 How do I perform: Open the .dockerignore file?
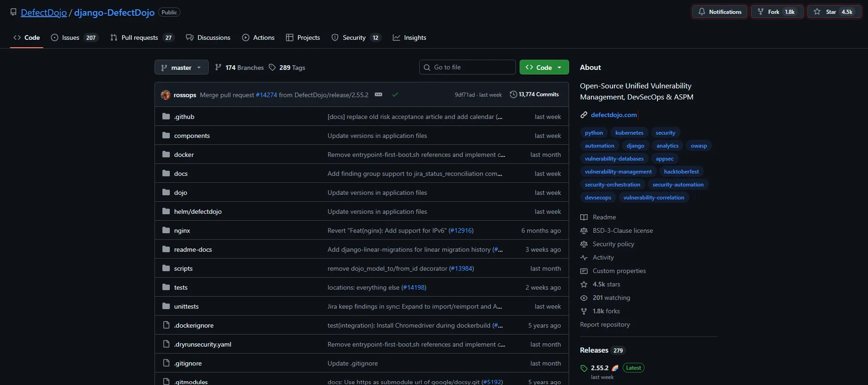coord(194,325)
